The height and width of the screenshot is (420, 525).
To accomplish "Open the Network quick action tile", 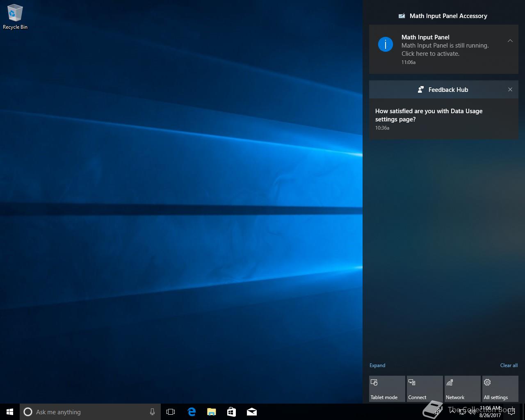I will [x=462, y=389].
